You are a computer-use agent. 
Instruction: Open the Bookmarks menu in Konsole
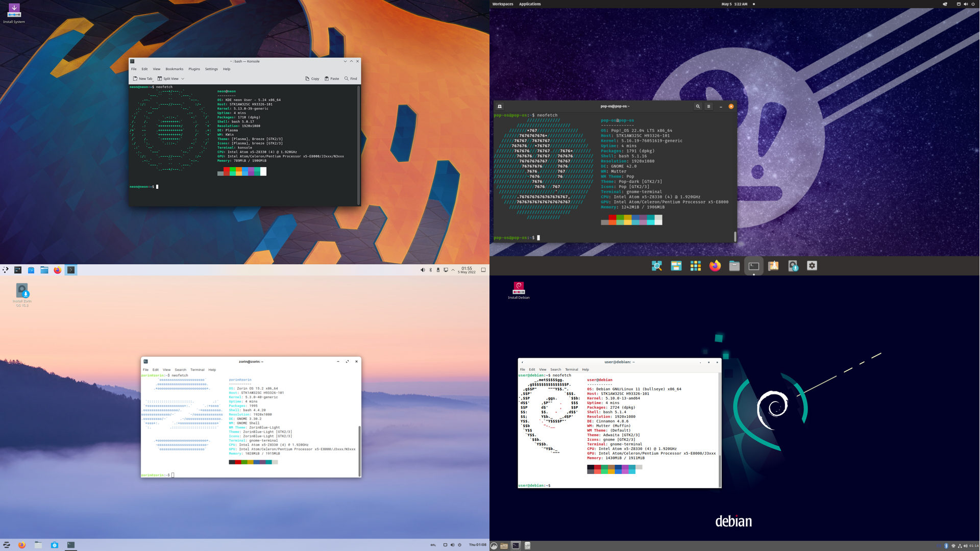click(174, 69)
